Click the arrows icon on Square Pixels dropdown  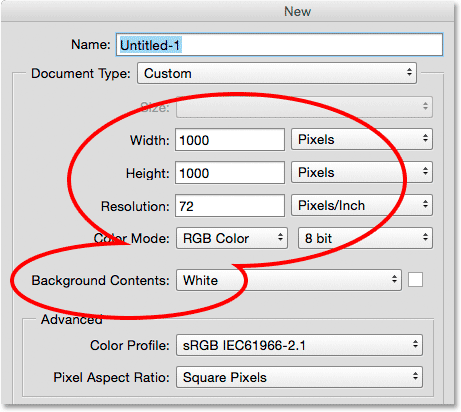point(415,377)
